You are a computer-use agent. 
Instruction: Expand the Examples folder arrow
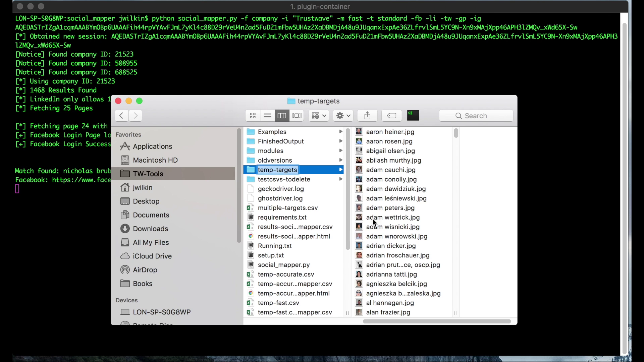pos(340,132)
